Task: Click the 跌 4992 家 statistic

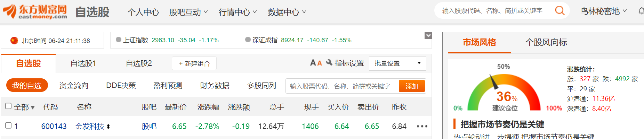Action: 620,79
